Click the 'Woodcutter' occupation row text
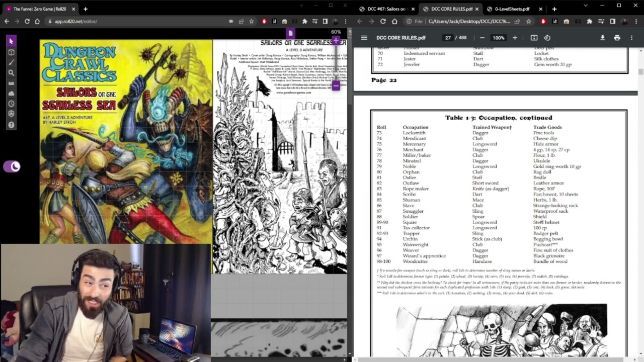644x362 pixels. pyautogui.click(x=415, y=261)
